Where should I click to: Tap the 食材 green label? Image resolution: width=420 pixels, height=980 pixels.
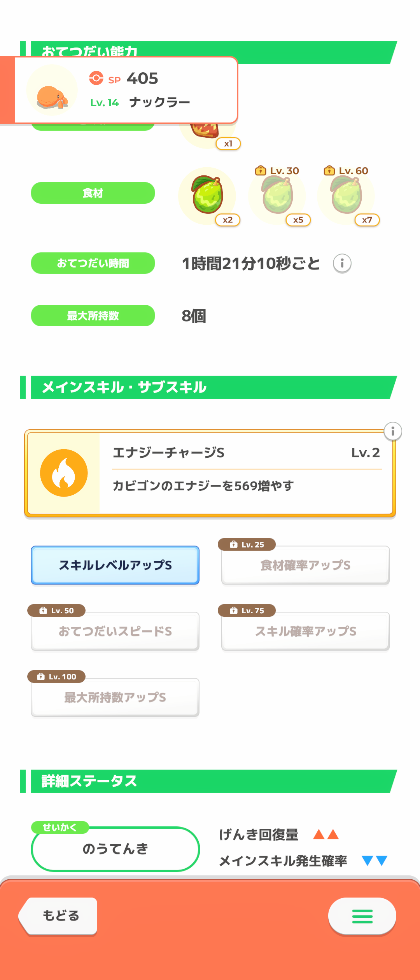coord(93,193)
